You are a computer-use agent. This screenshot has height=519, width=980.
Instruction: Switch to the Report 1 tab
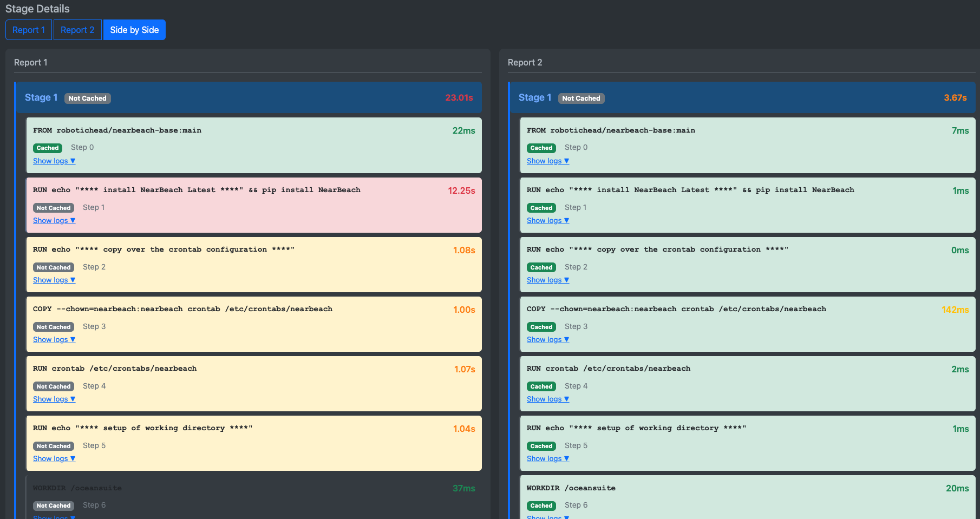tap(29, 30)
